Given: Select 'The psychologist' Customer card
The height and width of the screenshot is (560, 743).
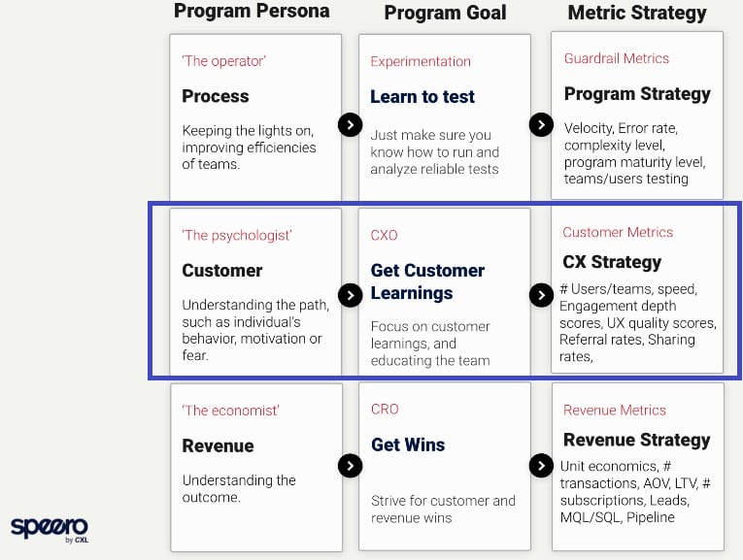Looking at the screenshot, I should tap(255, 291).
